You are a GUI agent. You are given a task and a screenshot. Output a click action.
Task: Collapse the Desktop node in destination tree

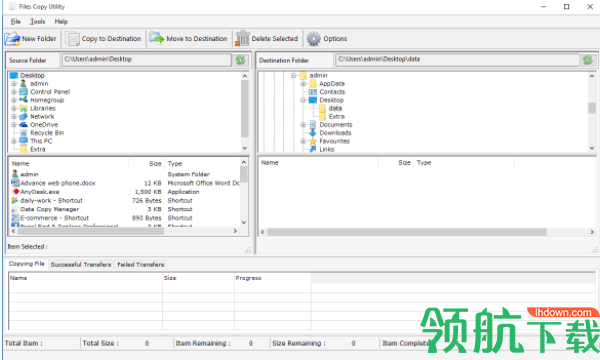coord(303,100)
